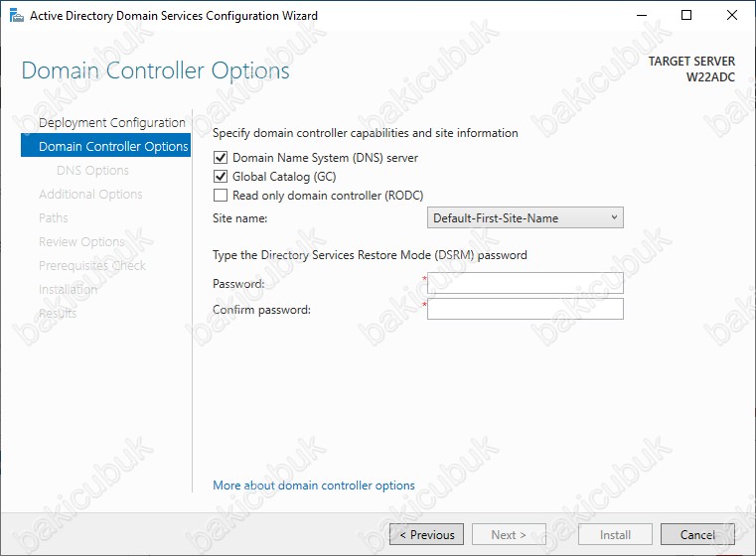
Task: Select Review Options step
Action: (x=81, y=242)
